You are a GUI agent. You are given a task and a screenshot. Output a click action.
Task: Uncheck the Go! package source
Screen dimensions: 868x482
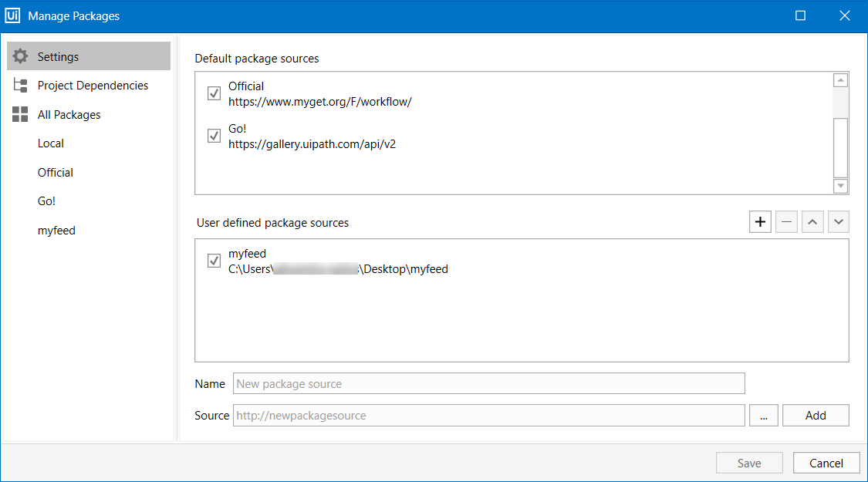[214, 136]
